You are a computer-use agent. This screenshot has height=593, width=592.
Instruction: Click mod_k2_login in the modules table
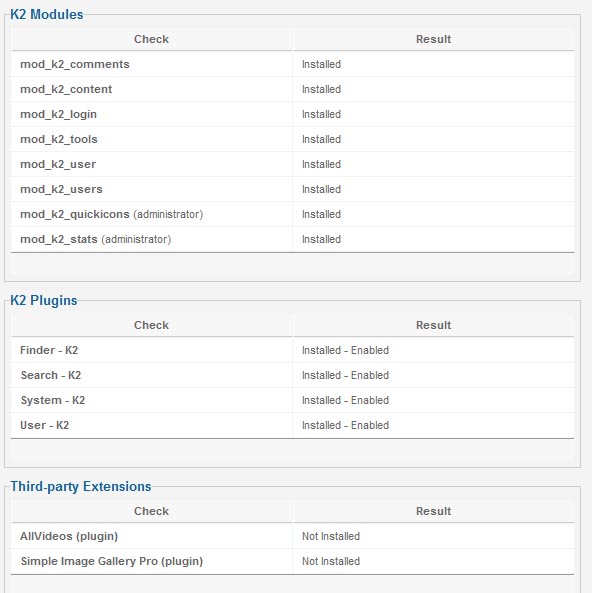pyautogui.click(x=59, y=114)
